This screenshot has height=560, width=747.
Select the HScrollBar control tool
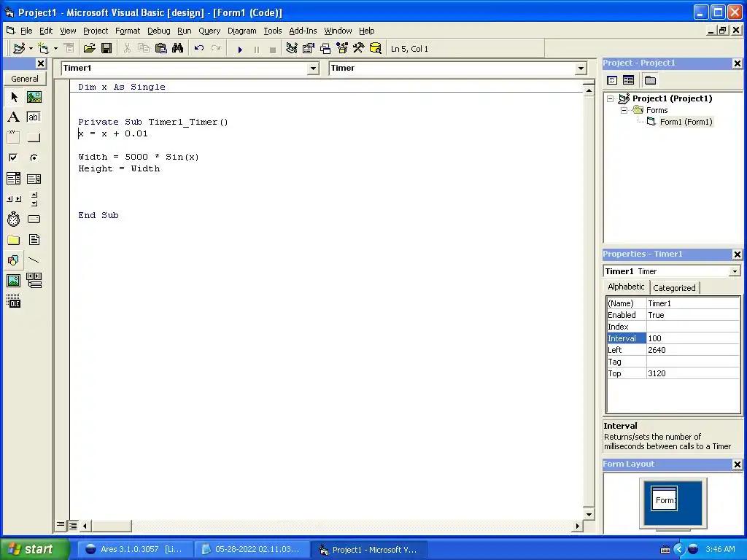14,198
